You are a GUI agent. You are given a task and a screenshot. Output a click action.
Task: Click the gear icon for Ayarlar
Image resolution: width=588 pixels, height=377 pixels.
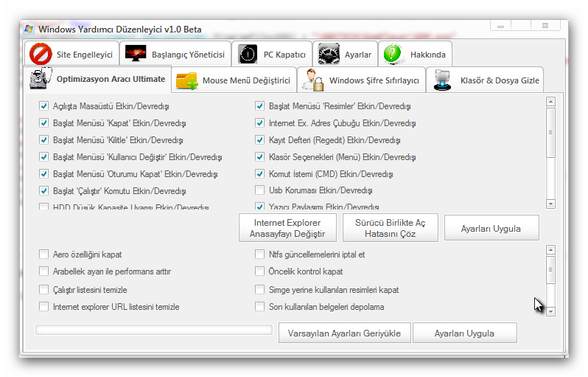[329, 54]
